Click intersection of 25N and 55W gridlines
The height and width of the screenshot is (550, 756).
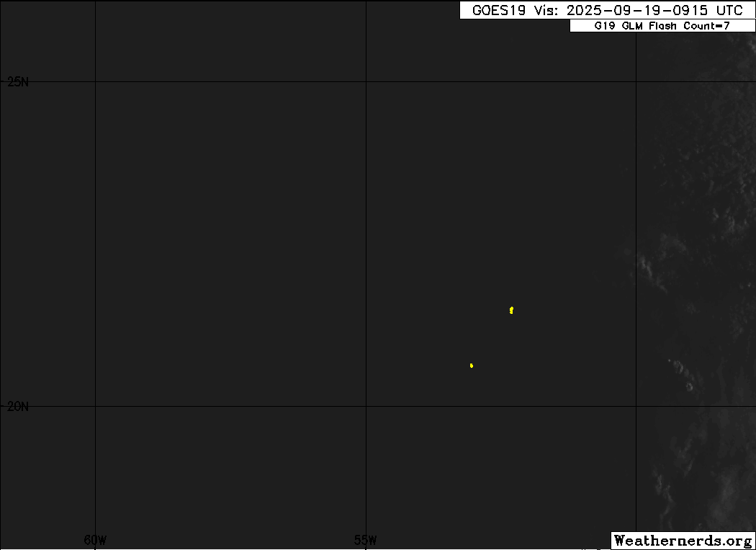(366, 81)
